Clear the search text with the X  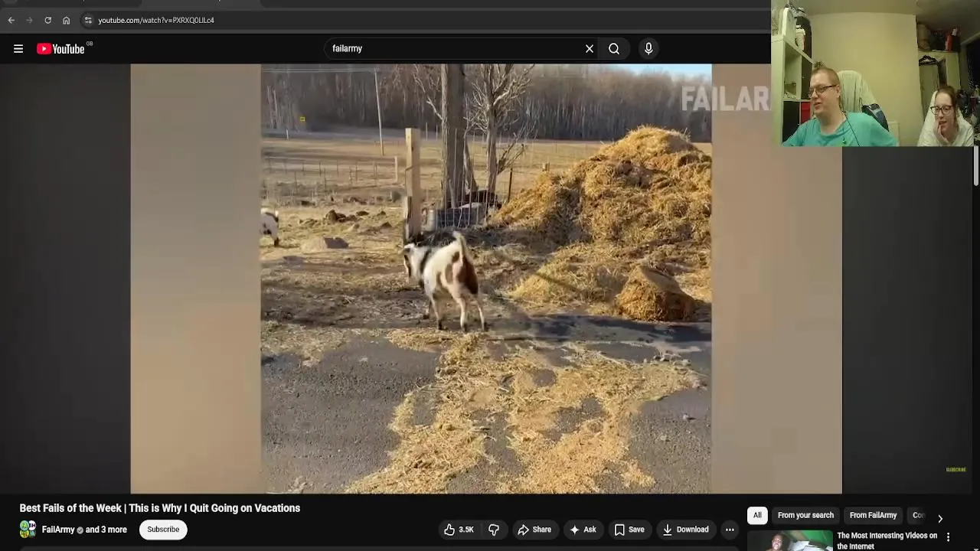pyautogui.click(x=590, y=49)
